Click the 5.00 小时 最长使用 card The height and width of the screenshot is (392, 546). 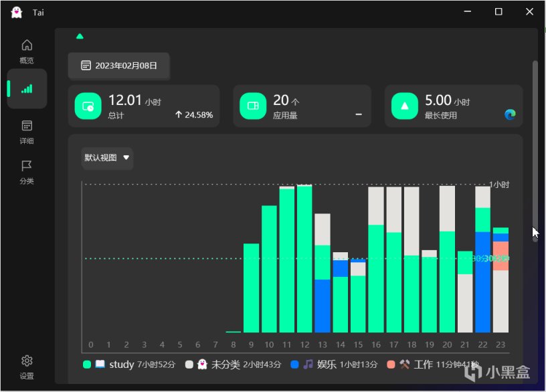(454, 106)
